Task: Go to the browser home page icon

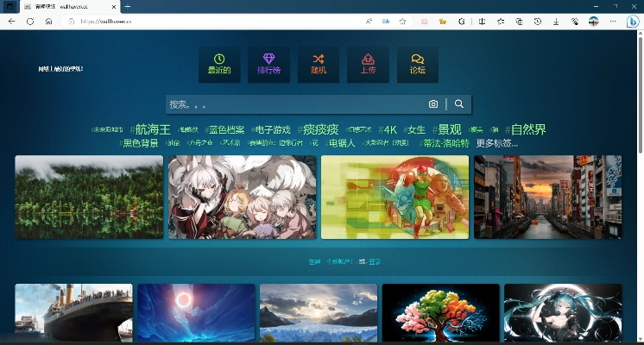Action: click(48, 21)
